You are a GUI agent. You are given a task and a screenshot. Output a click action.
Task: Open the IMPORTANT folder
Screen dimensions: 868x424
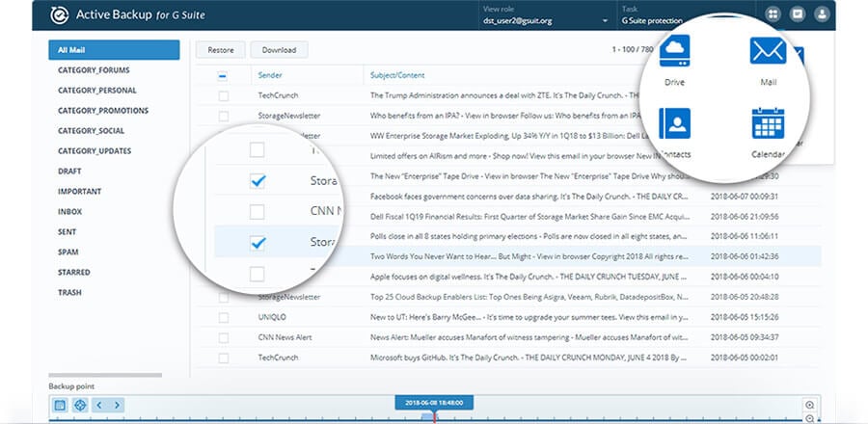(x=80, y=191)
